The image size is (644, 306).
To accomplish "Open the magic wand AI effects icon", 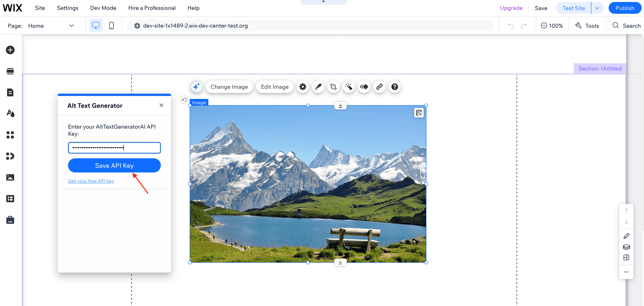I will [348, 87].
